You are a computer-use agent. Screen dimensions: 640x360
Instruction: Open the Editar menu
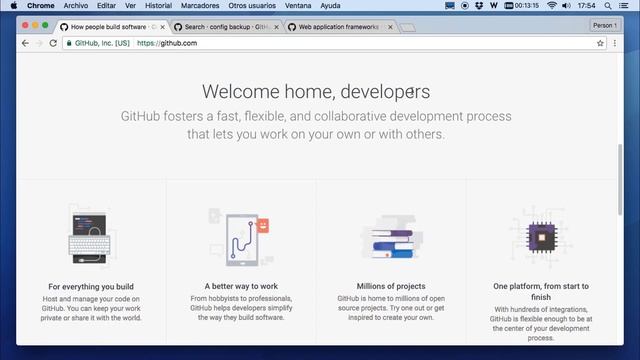(106, 6)
